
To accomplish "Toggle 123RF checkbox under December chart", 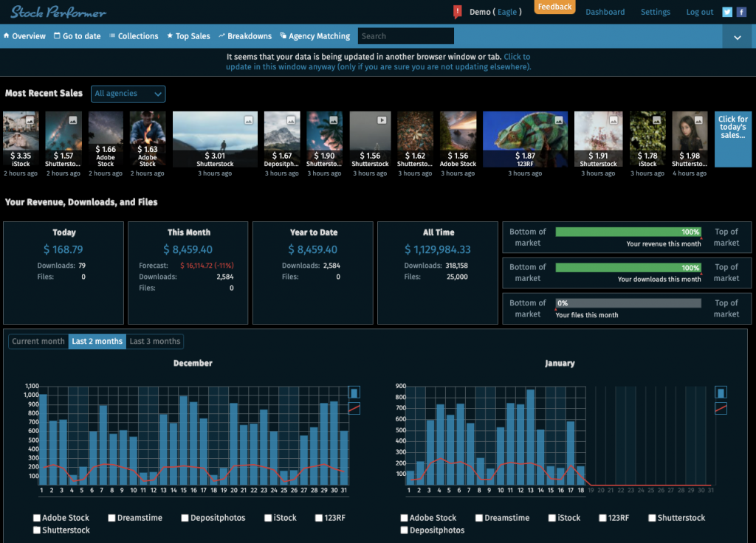I will [x=319, y=518].
